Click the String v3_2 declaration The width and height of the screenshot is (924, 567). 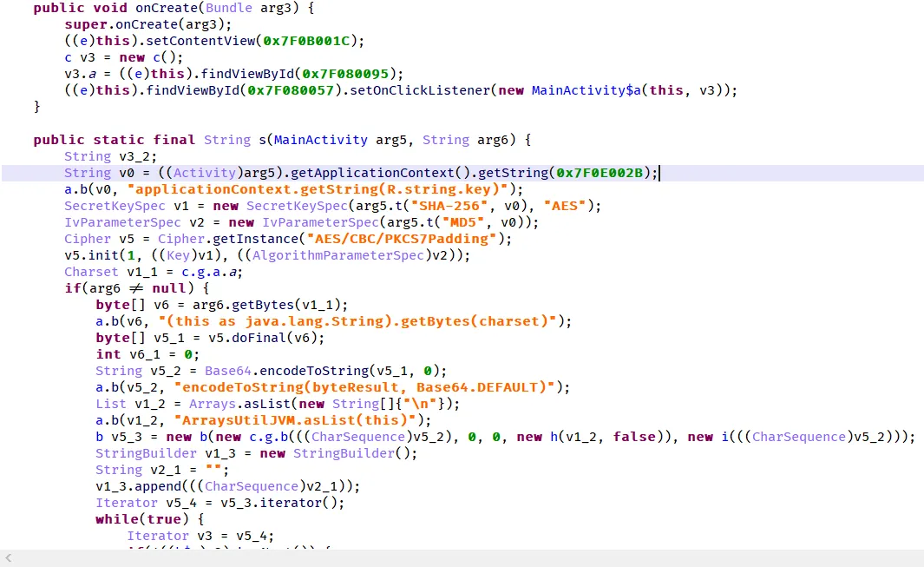pyautogui.click(x=111, y=156)
